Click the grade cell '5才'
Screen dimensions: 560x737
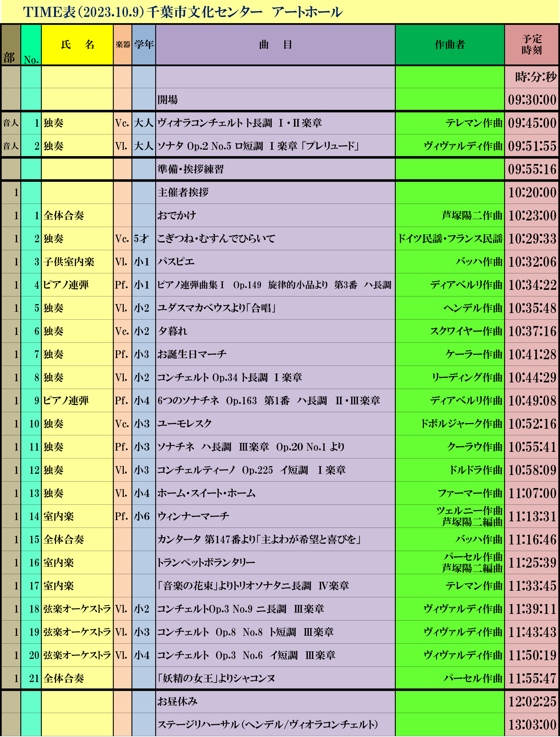click(x=144, y=238)
